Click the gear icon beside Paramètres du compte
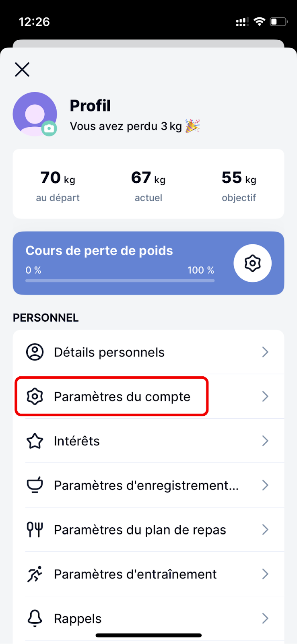This screenshot has height=644, width=297. (35, 396)
